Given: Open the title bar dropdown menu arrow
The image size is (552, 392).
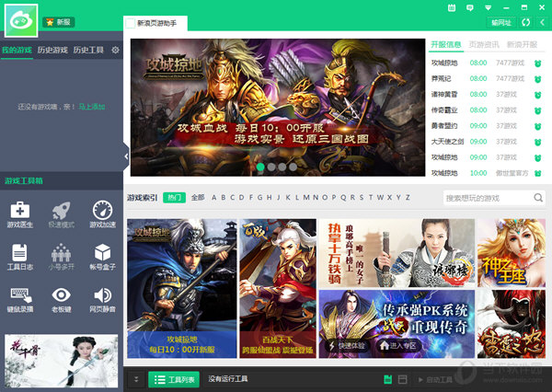Looking at the screenshot, I should [488, 7].
